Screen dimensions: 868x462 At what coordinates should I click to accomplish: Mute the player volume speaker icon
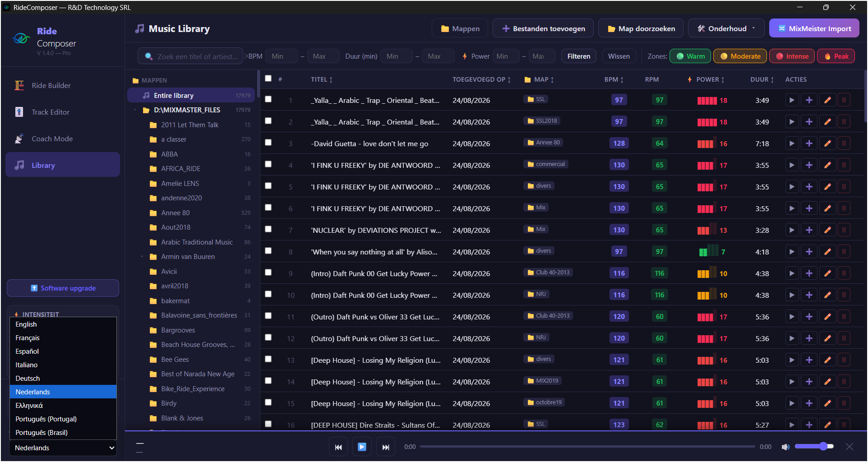point(785,447)
